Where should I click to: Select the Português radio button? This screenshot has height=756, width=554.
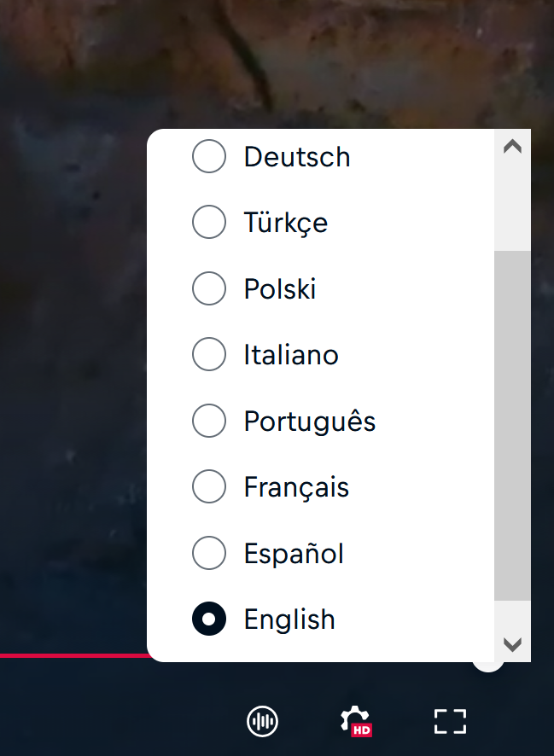pos(209,422)
